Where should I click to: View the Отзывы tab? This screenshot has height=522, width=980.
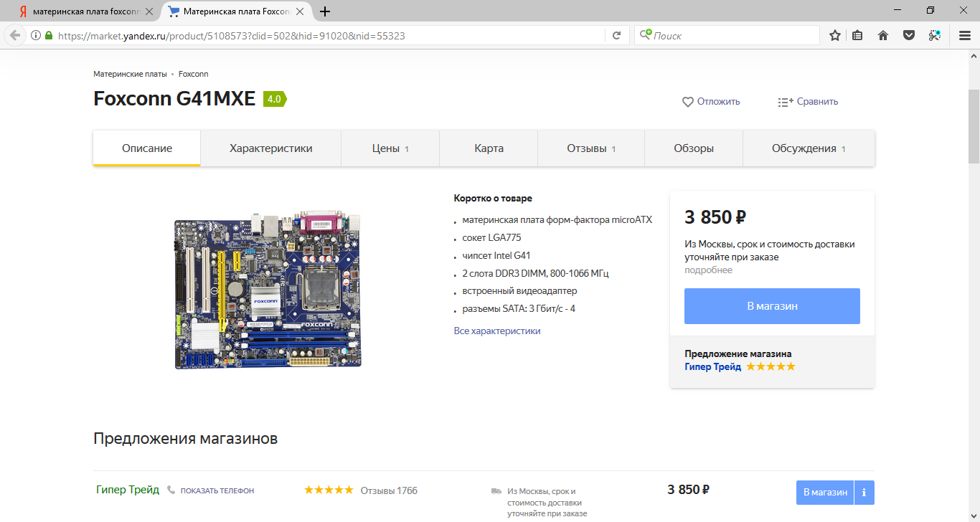591,148
